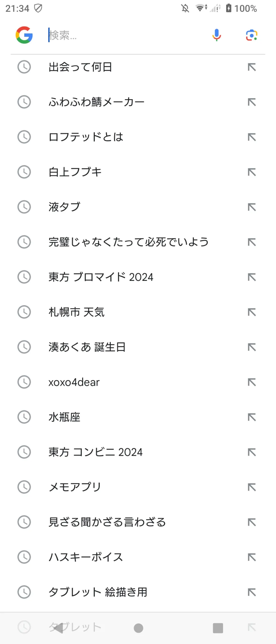Tap Android home navigation button

[x=138, y=628]
